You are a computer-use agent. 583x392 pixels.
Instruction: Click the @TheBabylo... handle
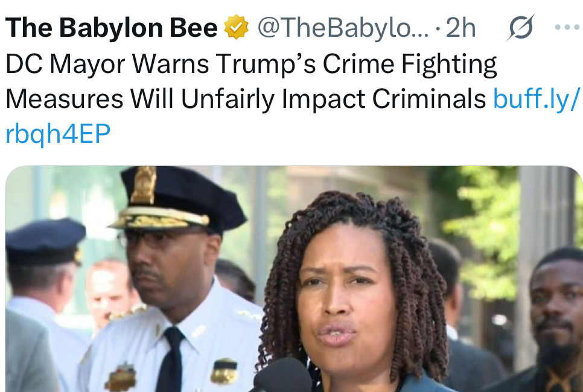pos(343,28)
